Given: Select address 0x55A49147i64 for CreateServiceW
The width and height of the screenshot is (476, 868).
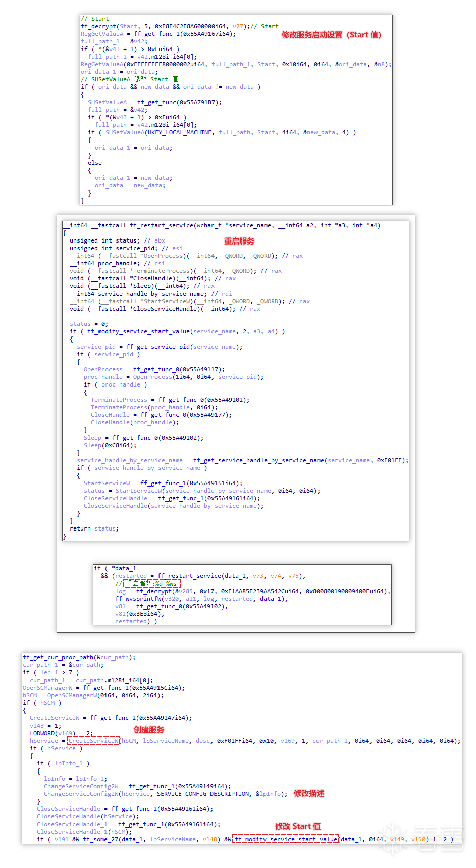Looking at the screenshot, I should pyautogui.click(x=164, y=718).
